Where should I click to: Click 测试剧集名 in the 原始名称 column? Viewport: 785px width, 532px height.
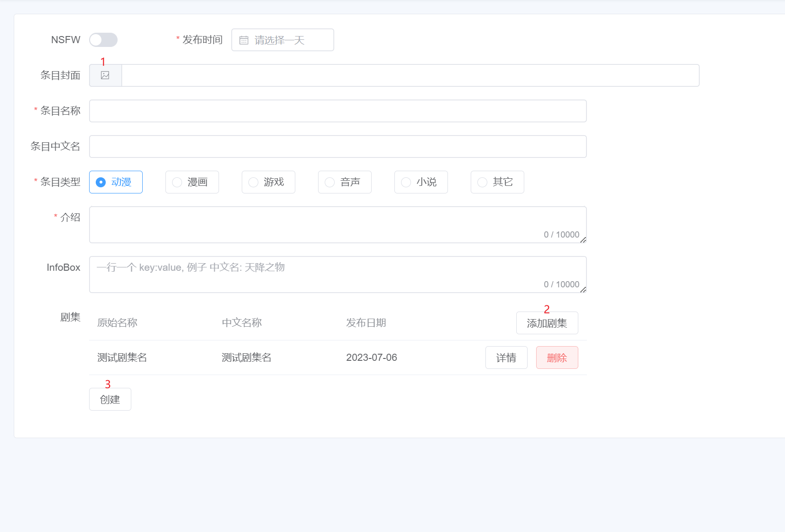coord(122,358)
